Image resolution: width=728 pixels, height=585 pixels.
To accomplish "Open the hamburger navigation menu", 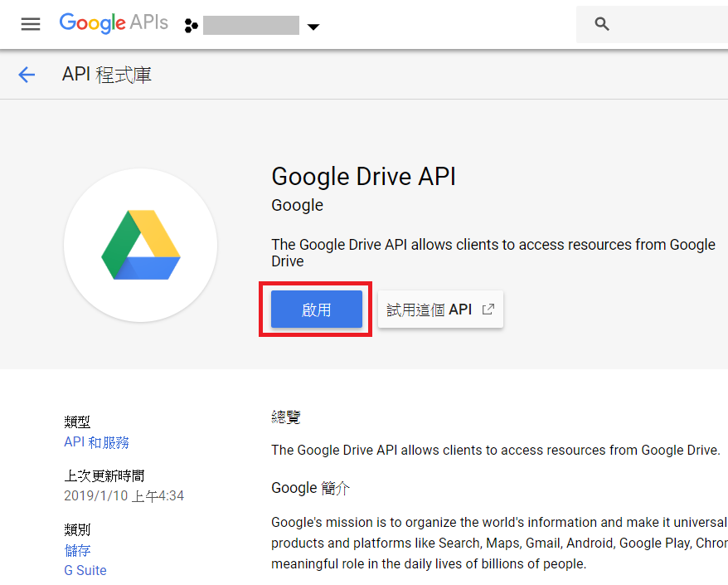I will (31, 24).
